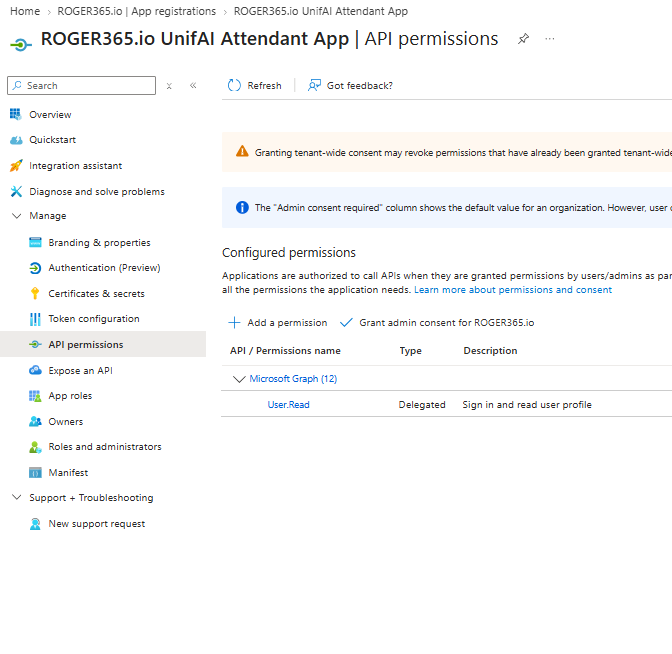Click the Refresh button label
This screenshot has width=672, height=654.
click(x=264, y=86)
